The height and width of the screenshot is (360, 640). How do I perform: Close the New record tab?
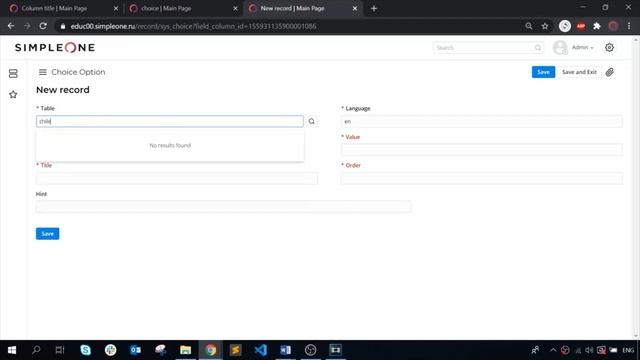pyautogui.click(x=355, y=8)
